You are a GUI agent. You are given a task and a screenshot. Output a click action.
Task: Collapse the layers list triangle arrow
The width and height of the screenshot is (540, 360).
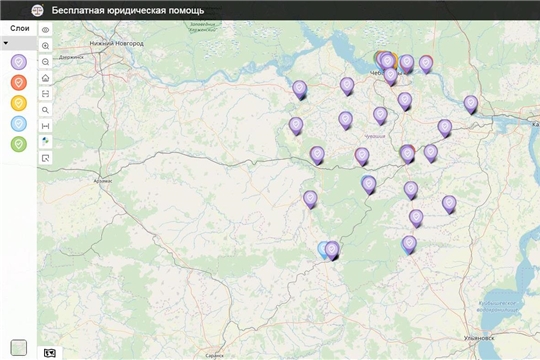tap(6, 43)
